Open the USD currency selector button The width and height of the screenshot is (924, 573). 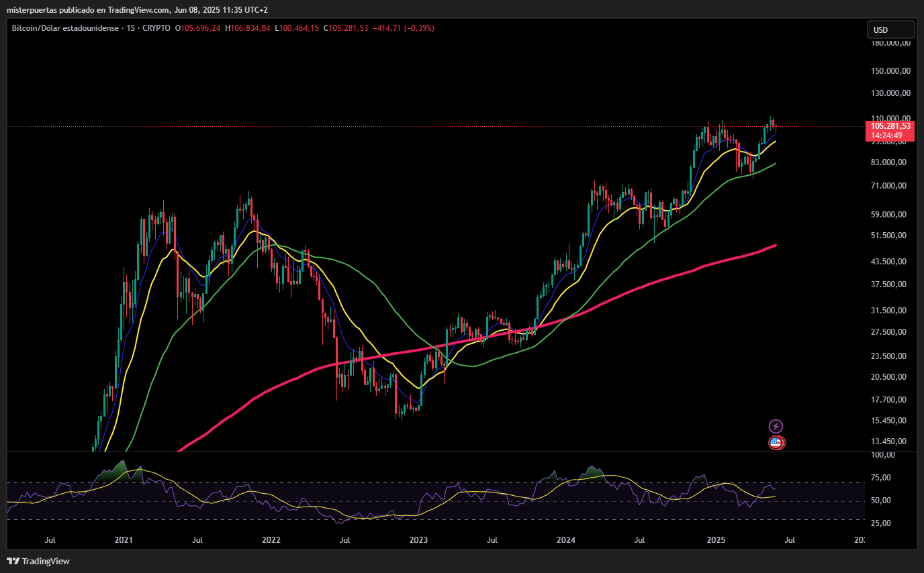pos(890,30)
